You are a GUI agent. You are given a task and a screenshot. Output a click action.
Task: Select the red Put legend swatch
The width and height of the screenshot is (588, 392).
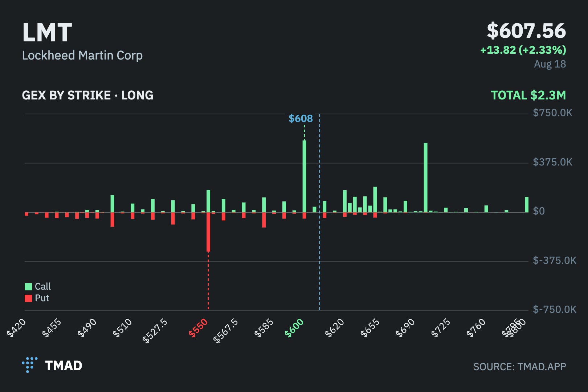click(x=28, y=298)
